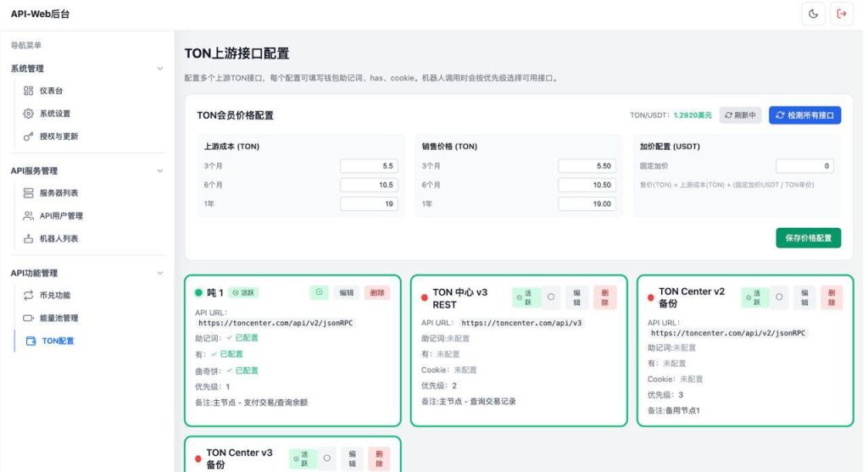Click 编辑 on TON Center v3 备份 card
Image resolution: width=868 pixels, height=472 pixels.
352,458
